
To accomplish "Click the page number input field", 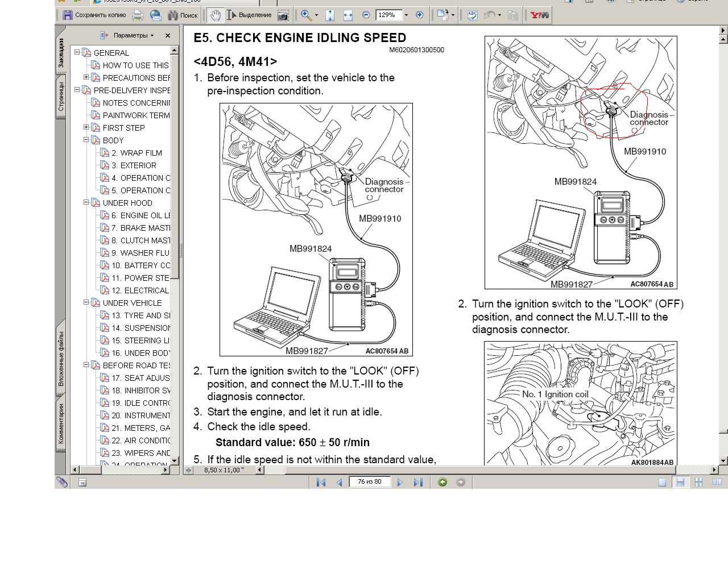I will 370,482.
